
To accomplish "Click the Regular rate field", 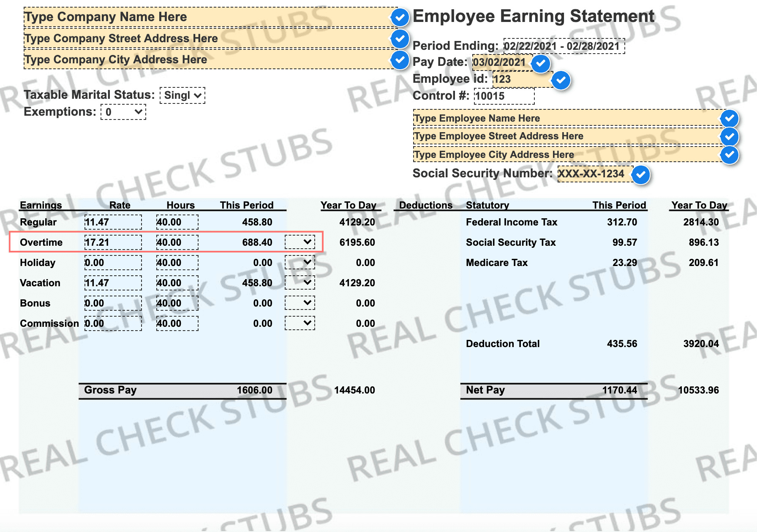I will [x=113, y=222].
